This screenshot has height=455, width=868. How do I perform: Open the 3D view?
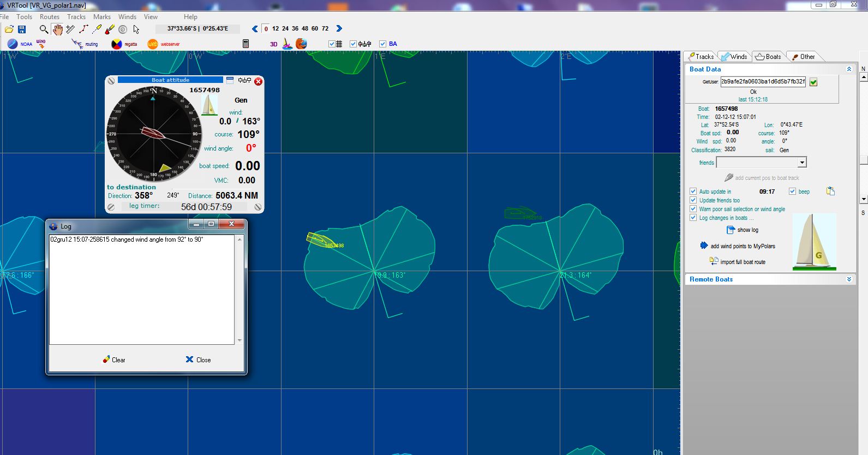click(x=273, y=44)
